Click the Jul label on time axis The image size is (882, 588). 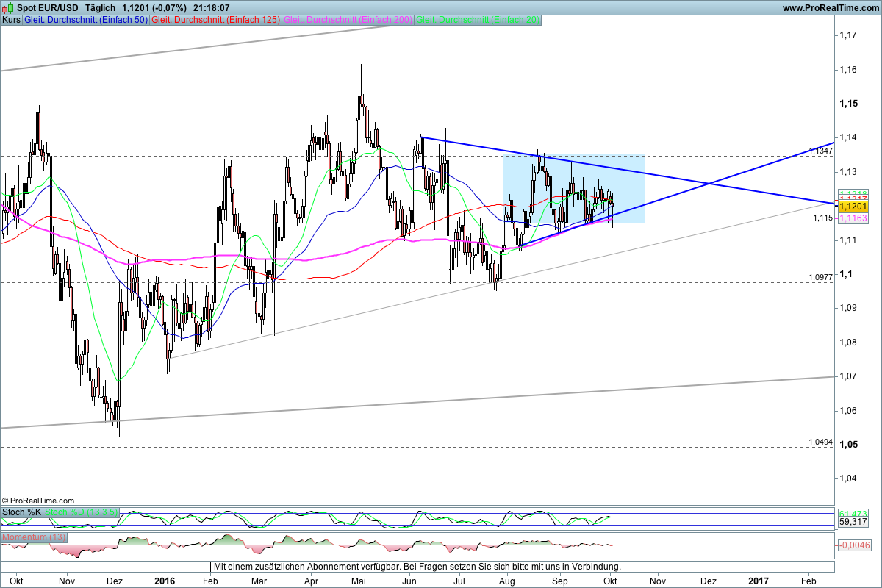[x=459, y=580]
